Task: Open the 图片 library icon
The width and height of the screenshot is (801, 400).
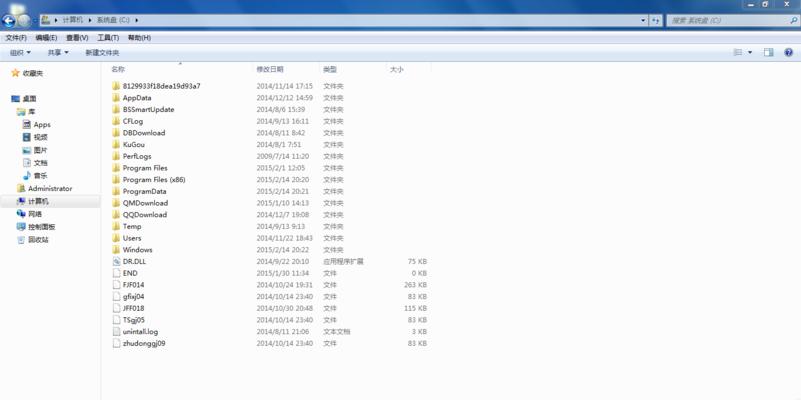Action: [x=27, y=150]
